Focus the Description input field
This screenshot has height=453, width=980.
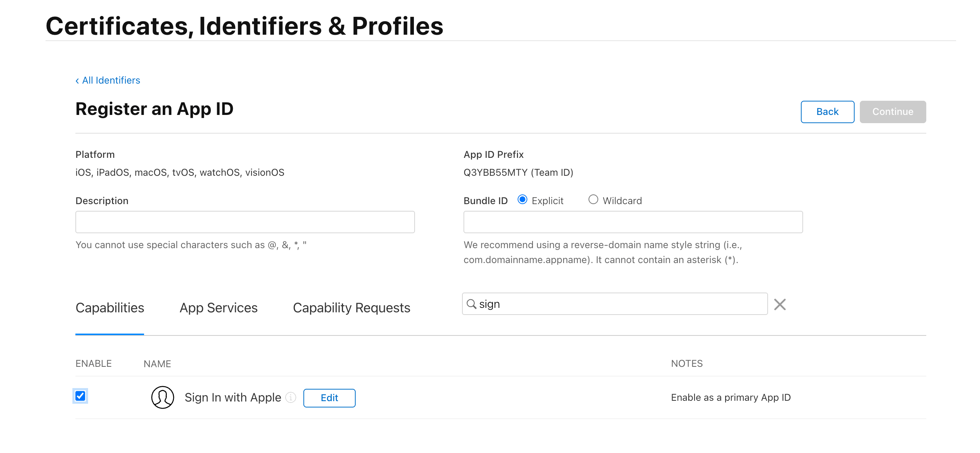click(x=245, y=222)
